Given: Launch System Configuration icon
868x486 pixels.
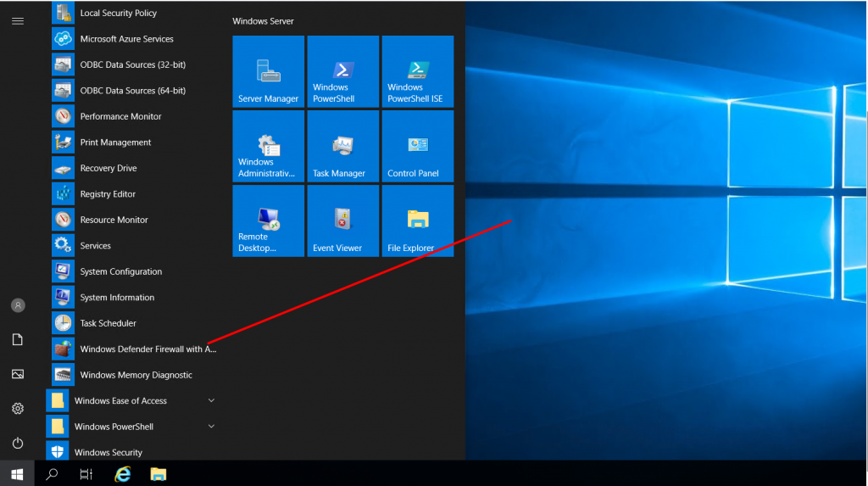Looking at the screenshot, I should click(63, 271).
